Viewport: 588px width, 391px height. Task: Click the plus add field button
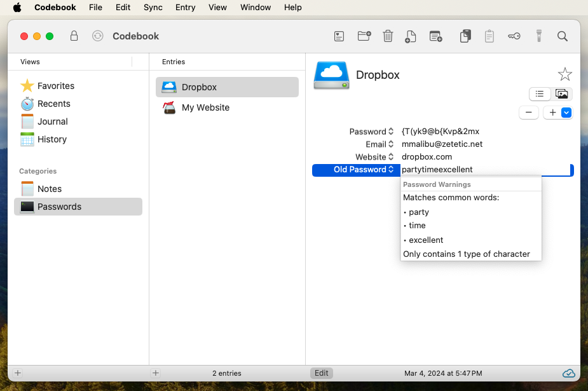(552, 113)
